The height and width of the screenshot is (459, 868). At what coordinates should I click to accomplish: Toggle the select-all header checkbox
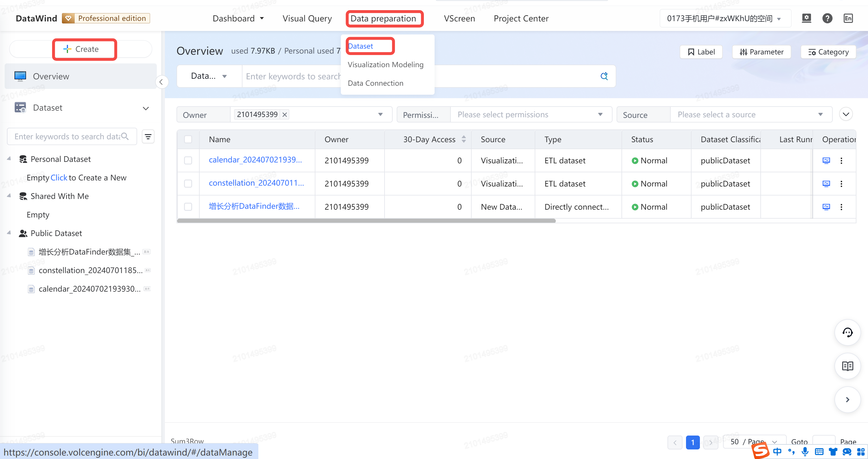click(x=188, y=139)
